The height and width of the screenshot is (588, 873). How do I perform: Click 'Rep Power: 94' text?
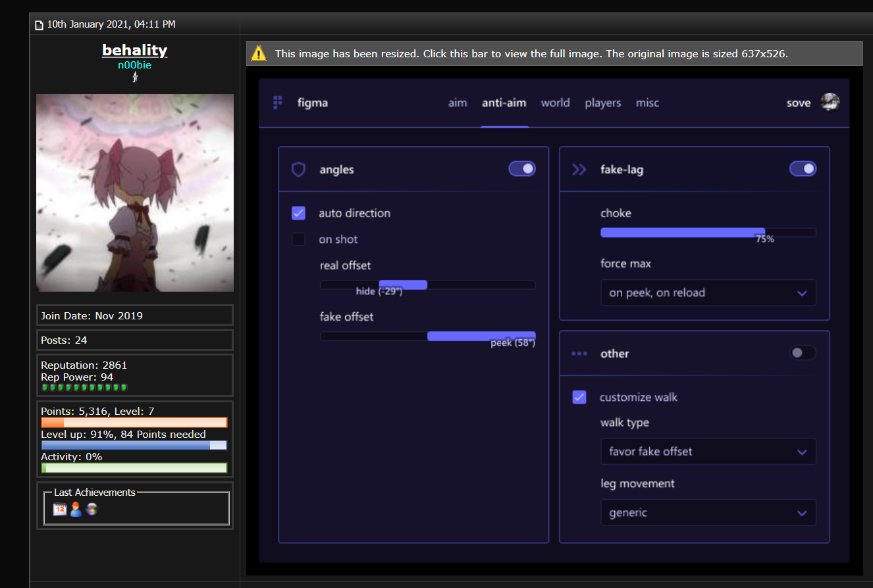tap(77, 377)
